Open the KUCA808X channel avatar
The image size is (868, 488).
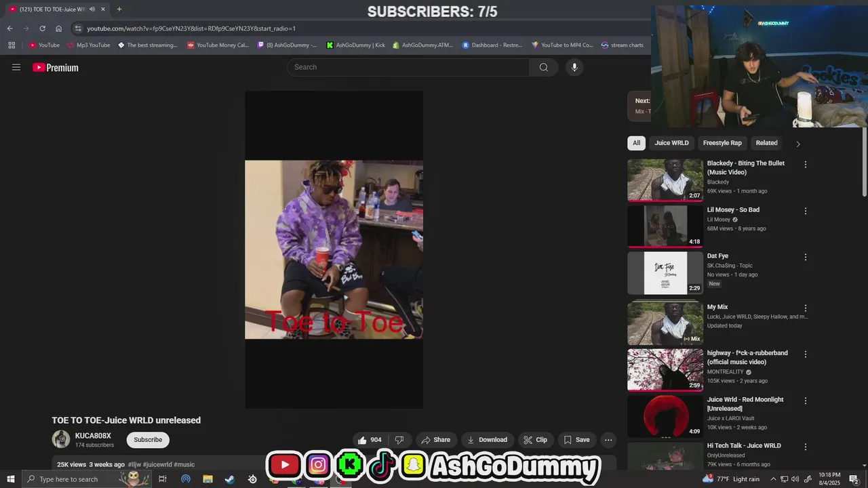(x=61, y=439)
